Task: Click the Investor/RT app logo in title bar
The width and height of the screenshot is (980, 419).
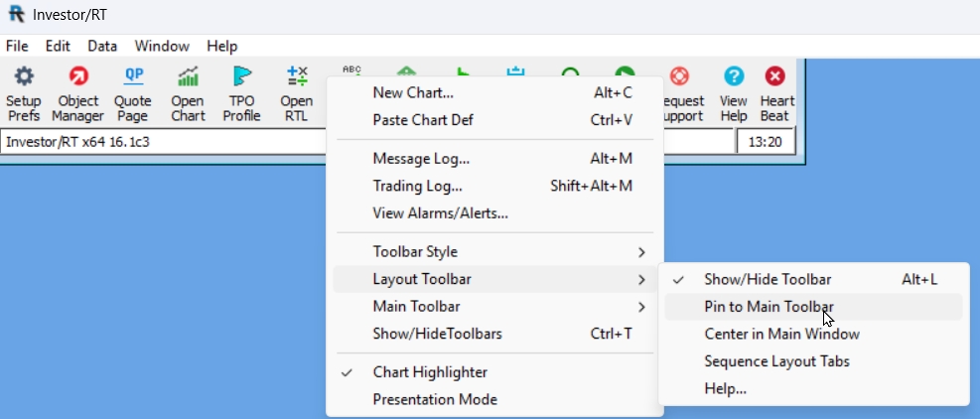Action: (x=16, y=14)
